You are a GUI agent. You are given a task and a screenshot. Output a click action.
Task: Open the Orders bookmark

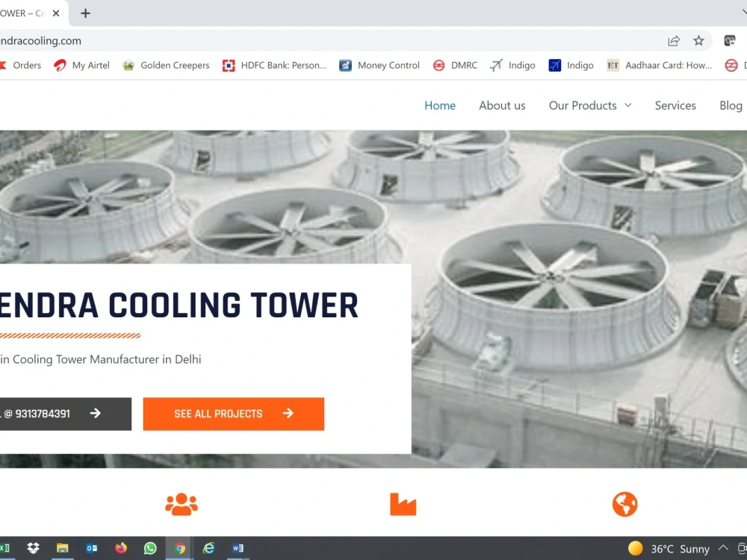[x=20, y=65]
